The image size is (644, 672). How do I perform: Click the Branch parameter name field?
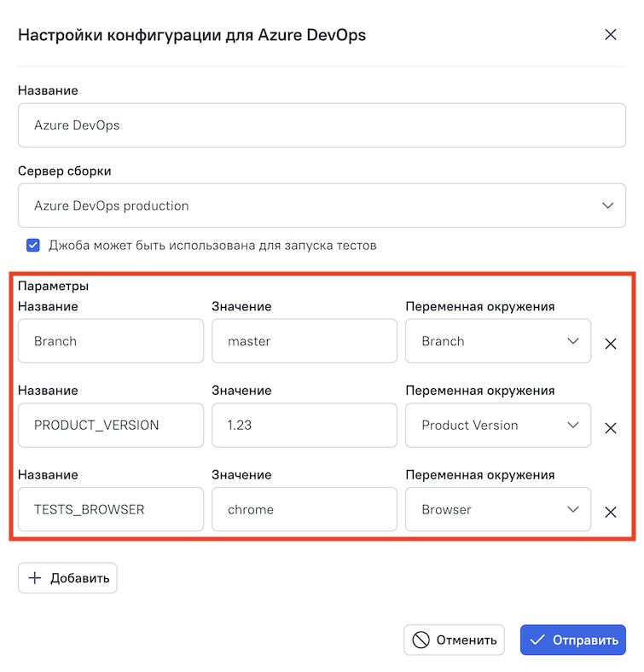[x=111, y=341]
